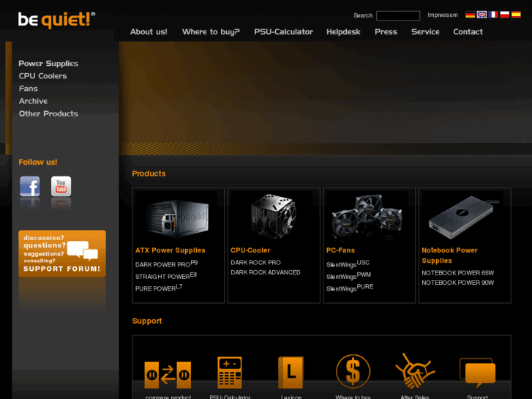
Task: Open the PC-Fans heading link
Action: (x=340, y=250)
